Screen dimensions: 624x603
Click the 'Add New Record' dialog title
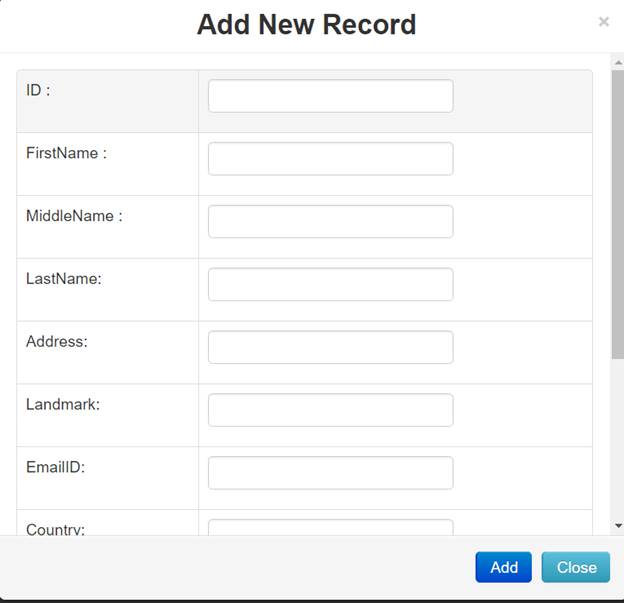(x=306, y=24)
